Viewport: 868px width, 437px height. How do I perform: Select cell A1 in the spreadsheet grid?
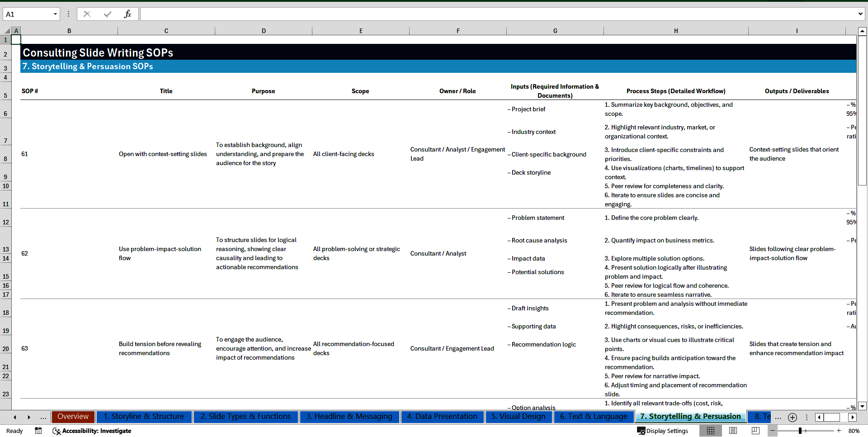click(x=16, y=40)
